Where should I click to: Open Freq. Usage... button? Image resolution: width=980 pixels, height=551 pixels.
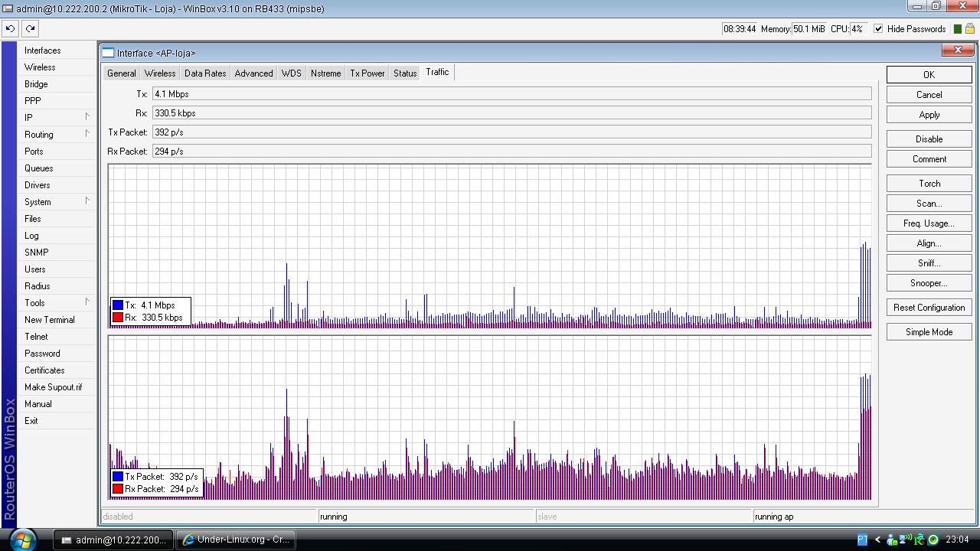[929, 223]
